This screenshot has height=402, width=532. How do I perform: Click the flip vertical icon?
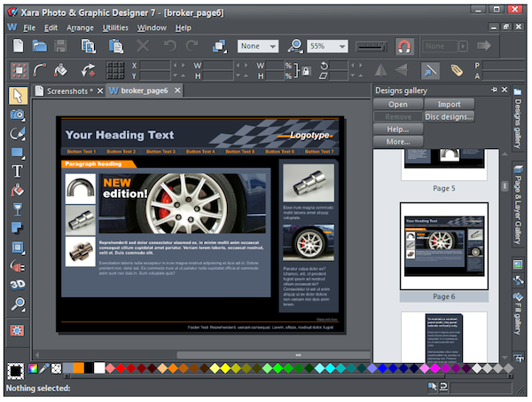click(x=402, y=71)
